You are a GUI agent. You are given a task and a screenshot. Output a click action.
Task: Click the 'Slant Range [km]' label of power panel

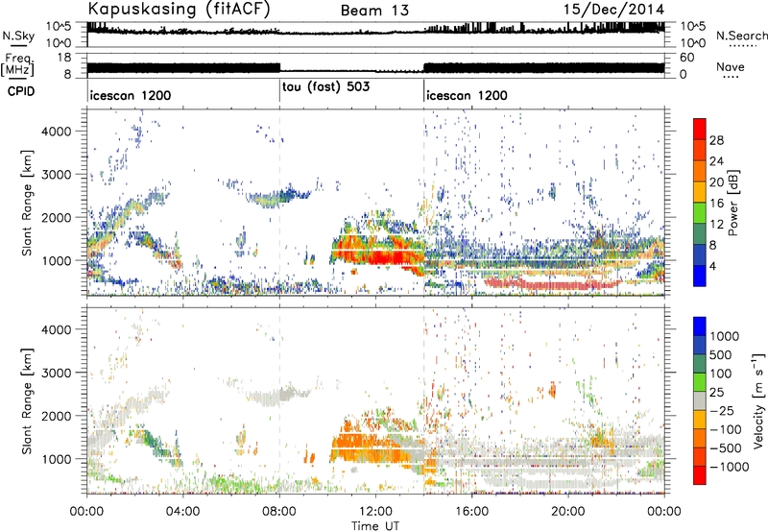click(x=27, y=203)
